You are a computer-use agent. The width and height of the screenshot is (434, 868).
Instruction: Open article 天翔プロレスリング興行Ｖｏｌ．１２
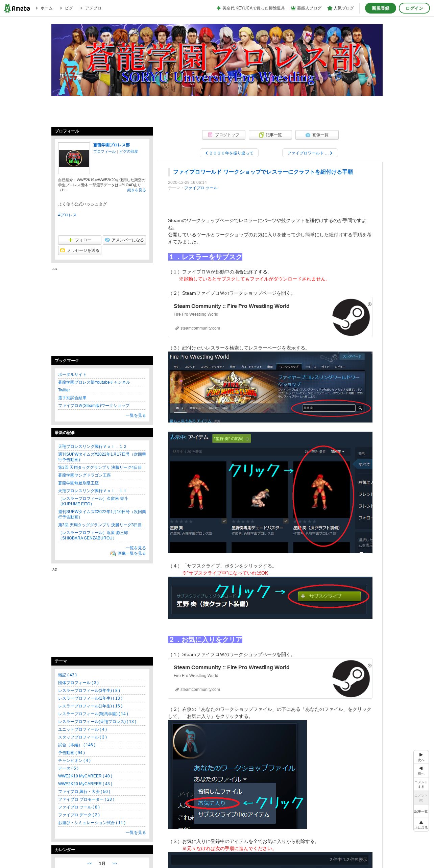click(92, 447)
